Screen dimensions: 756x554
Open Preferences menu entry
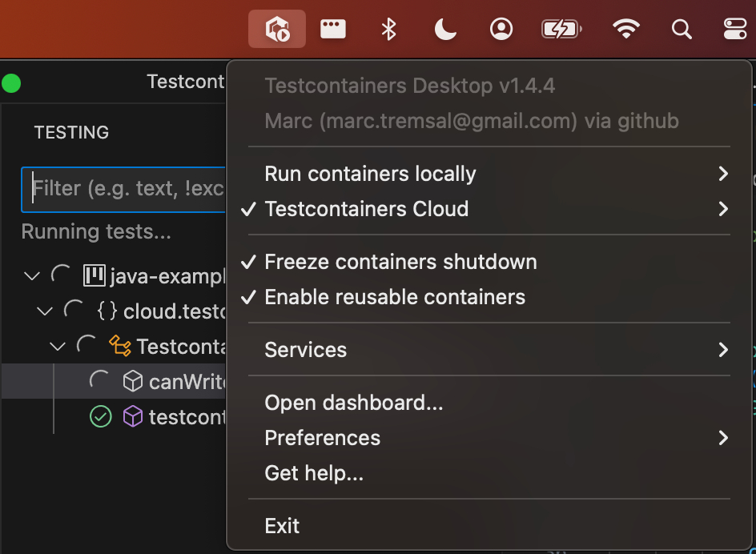tap(489, 438)
